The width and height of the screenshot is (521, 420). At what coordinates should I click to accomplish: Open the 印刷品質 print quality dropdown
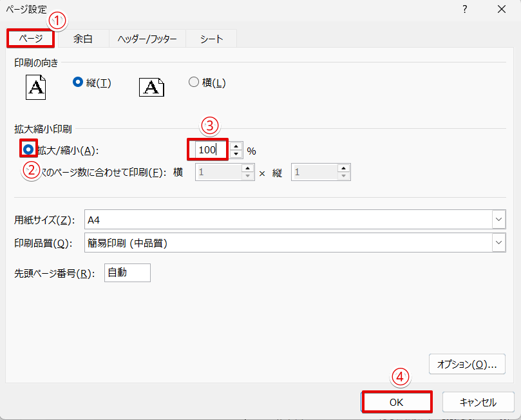pyautogui.click(x=498, y=243)
